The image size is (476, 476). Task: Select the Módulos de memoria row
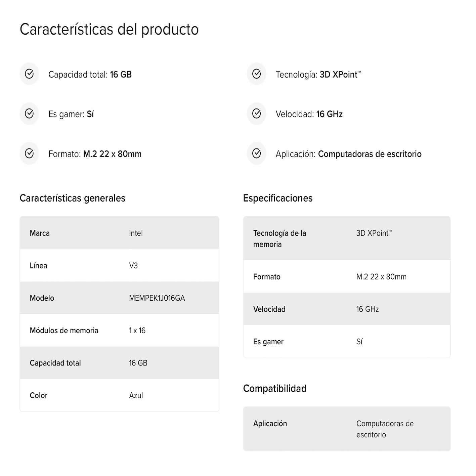point(119,331)
